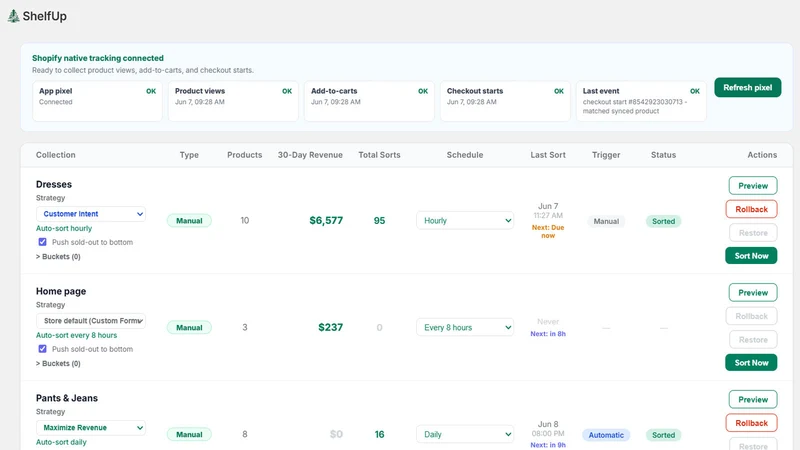This screenshot has width=800, height=450.
Task: Click the $237 revenue value
Action: click(x=331, y=327)
